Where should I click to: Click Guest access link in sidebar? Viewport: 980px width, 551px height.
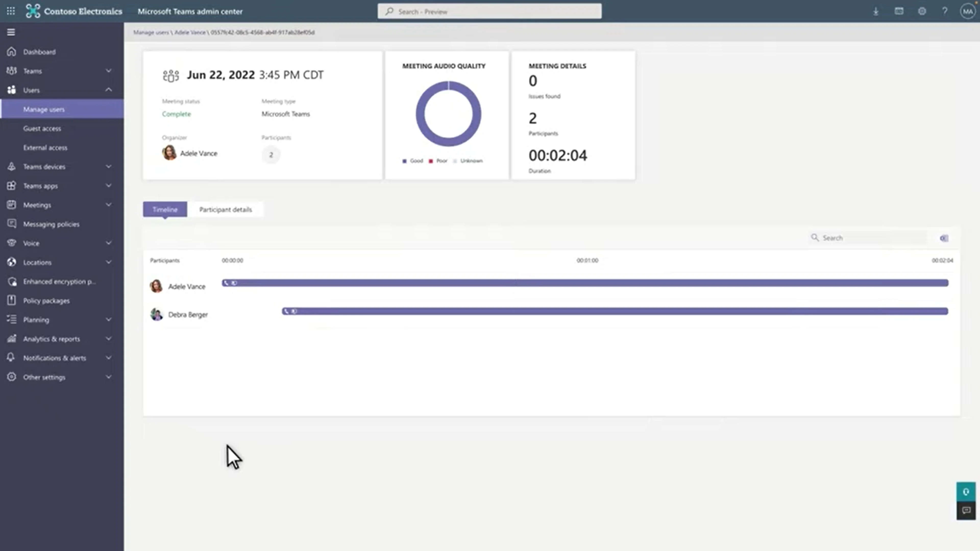coord(42,128)
